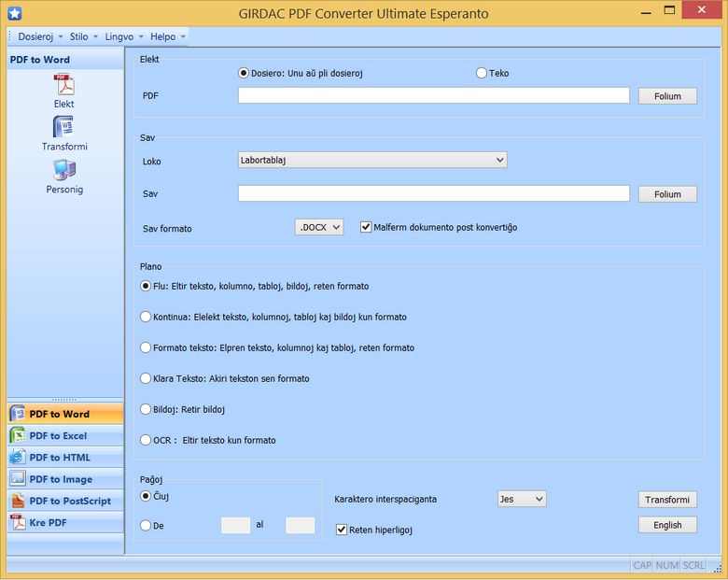Click Folium button next to Sav field

(667, 194)
